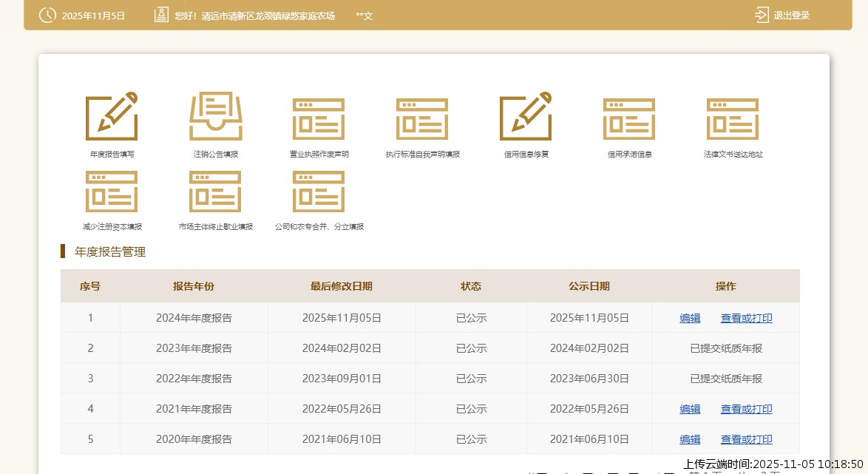The width and height of the screenshot is (868, 474).
Task: Open the 年度报告填写 icon
Action: point(112,117)
